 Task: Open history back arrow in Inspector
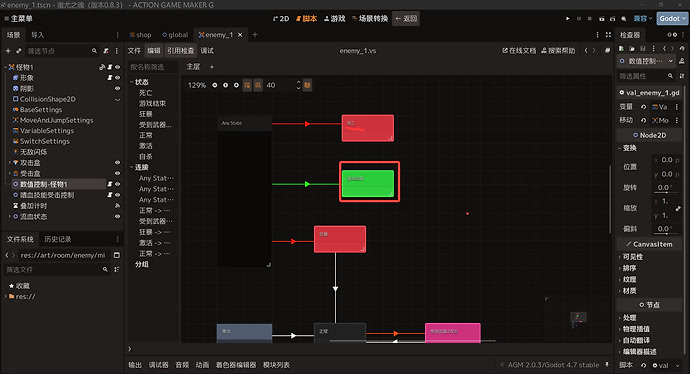pyautogui.click(x=664, y=48)
